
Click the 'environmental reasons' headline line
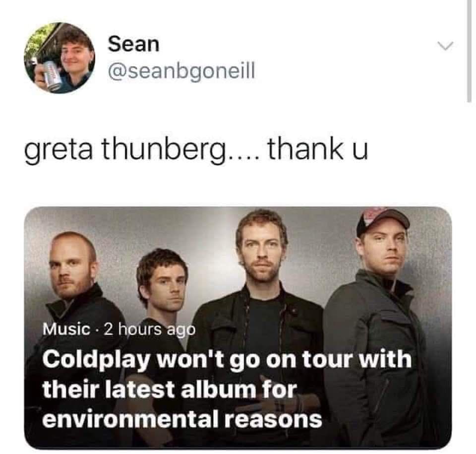point(182,419)
